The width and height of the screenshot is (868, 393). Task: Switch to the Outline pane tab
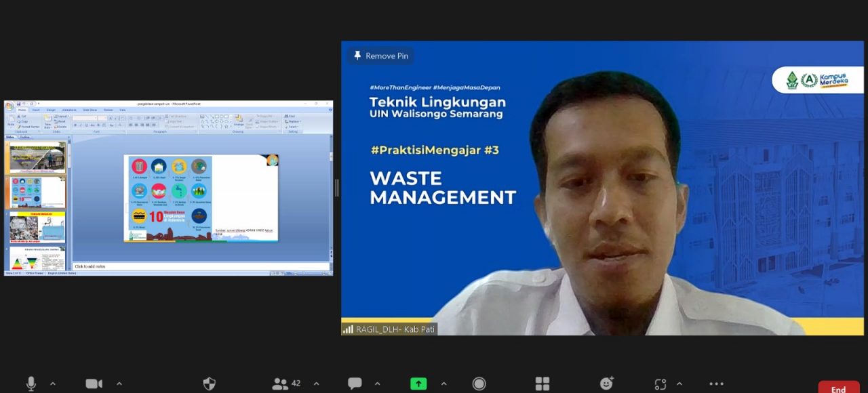[25, 138]
